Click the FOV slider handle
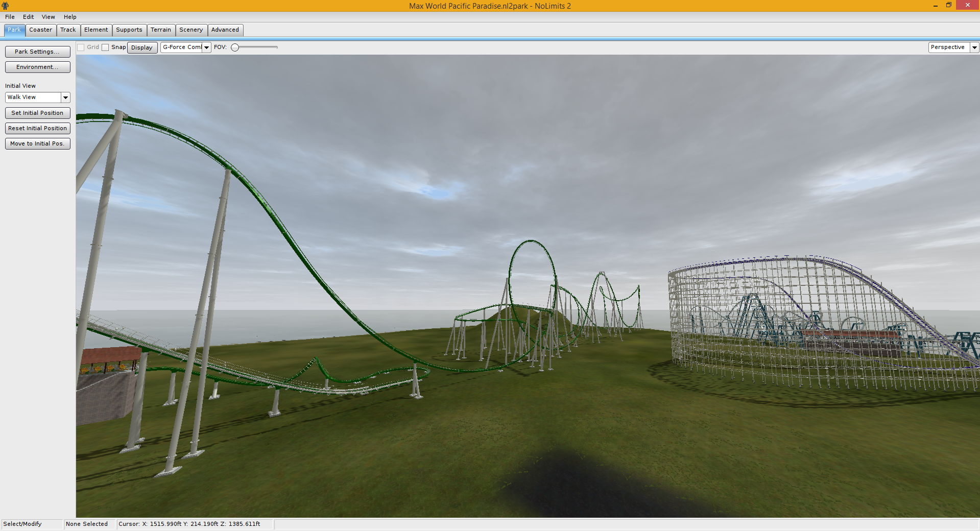The height and width of the screenshot is (531, 980). (235, 47)
